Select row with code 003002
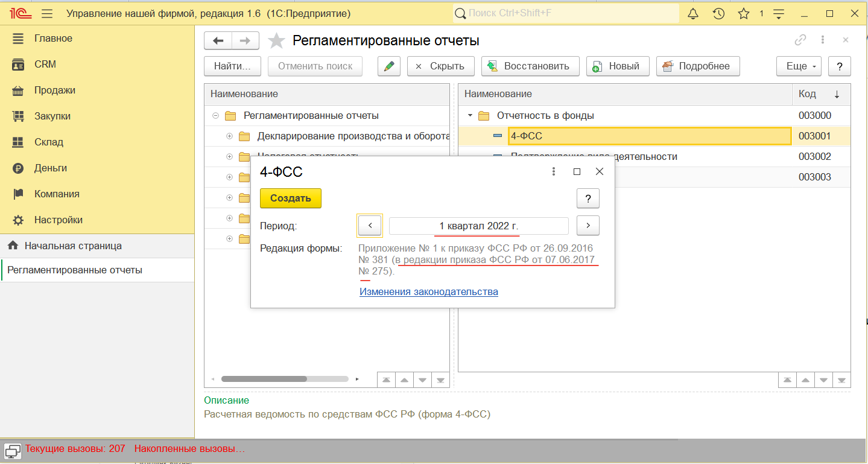This screenshot has width=868, height=464. click(x=654, y=156)
